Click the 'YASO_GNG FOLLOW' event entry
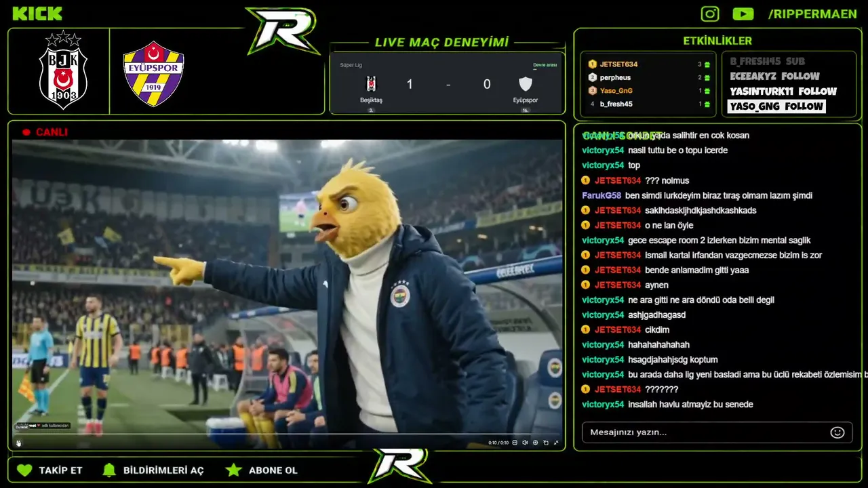Screen dimensions: 868x488 [776, 106]
